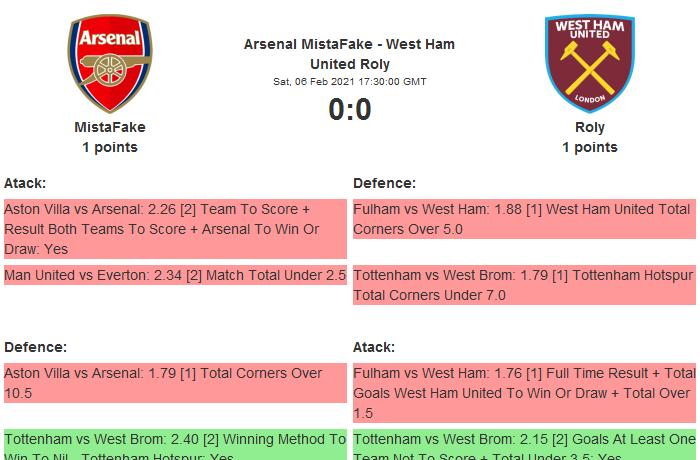Click the top right Defence heading

tap(385, 183)
